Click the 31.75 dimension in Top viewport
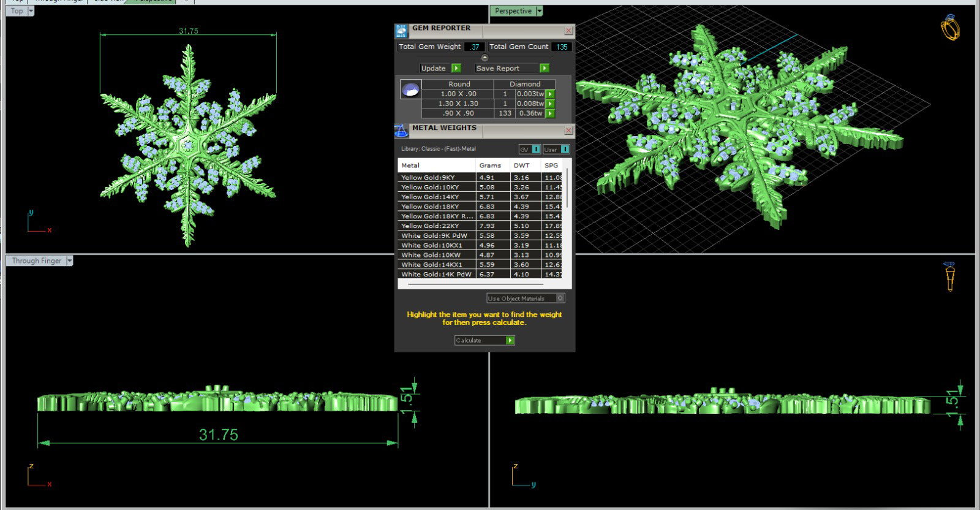This screenshot has height=510, width=980. pyautogui.click(x=188, y=31)
